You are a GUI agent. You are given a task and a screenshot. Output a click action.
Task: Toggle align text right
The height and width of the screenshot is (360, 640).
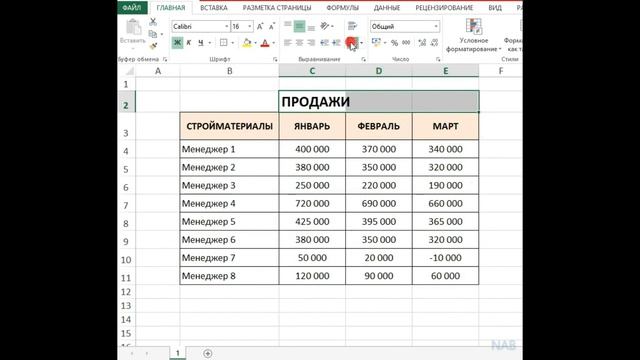(311, 42)
